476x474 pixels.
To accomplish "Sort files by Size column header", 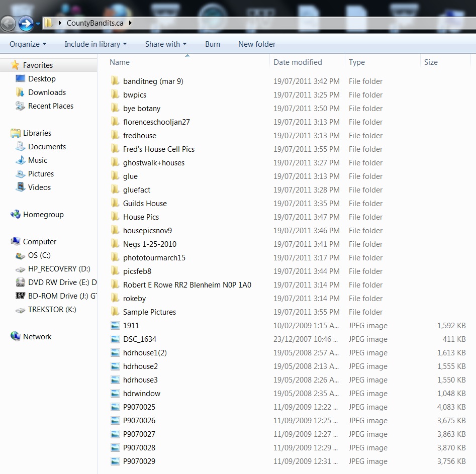I will pos(431,62).
